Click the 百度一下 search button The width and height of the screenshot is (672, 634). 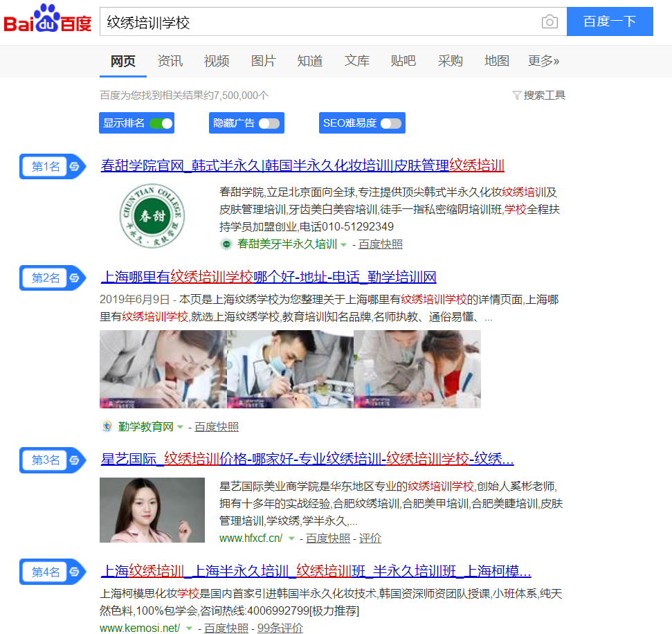click(610, 21)
